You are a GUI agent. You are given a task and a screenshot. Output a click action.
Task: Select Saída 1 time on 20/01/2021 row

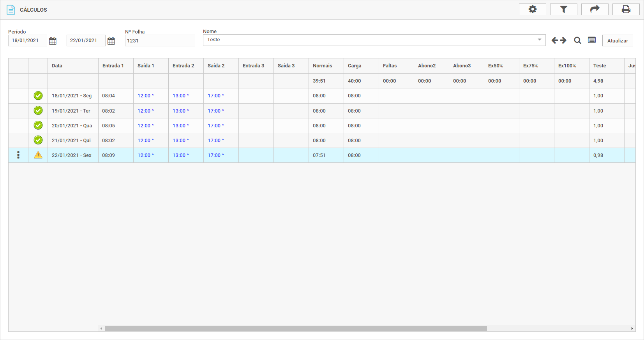tap(144, 126)
